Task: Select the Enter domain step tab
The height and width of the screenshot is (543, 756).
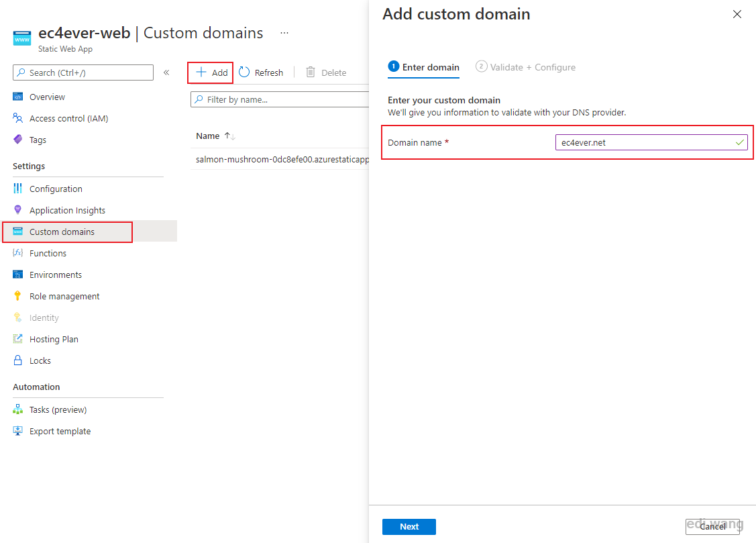Action: (424, 67)
